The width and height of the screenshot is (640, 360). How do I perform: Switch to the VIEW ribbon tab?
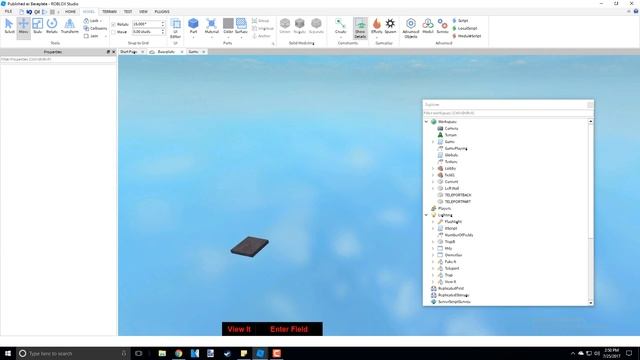point(143,11)
